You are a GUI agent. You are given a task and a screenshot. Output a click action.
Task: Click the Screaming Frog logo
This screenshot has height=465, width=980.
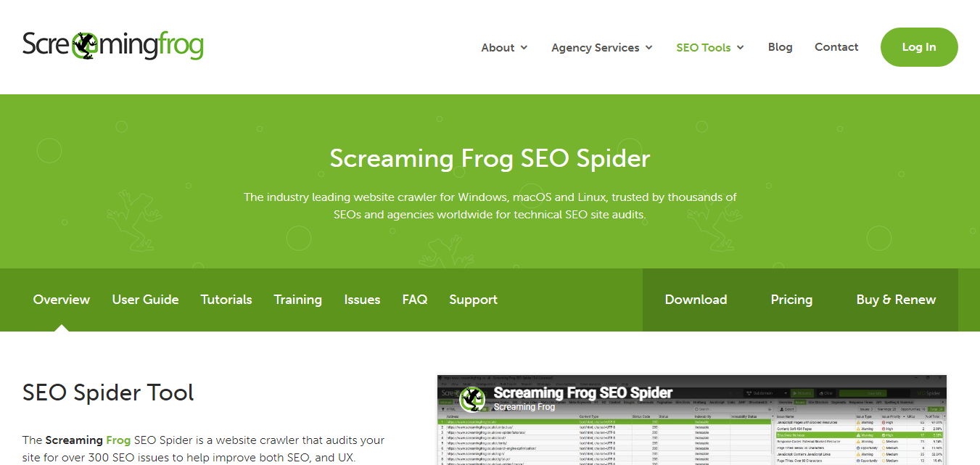(x=112, y=46)
